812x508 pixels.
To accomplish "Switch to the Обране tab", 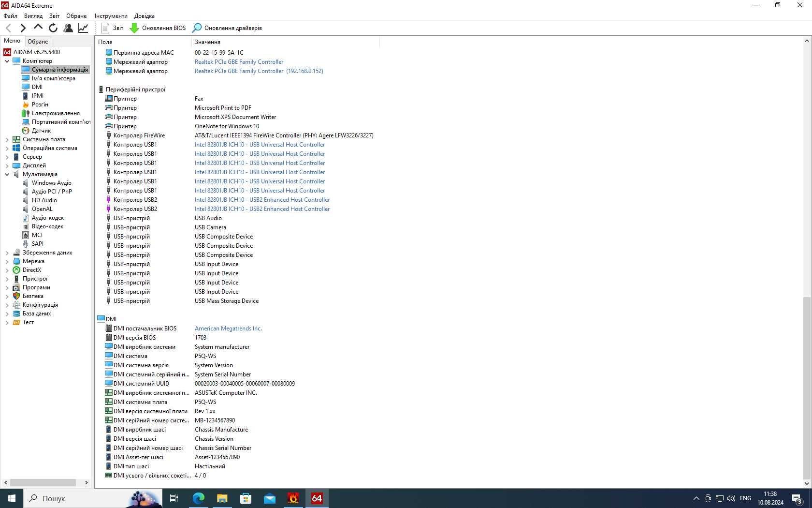I will (37, 42).
